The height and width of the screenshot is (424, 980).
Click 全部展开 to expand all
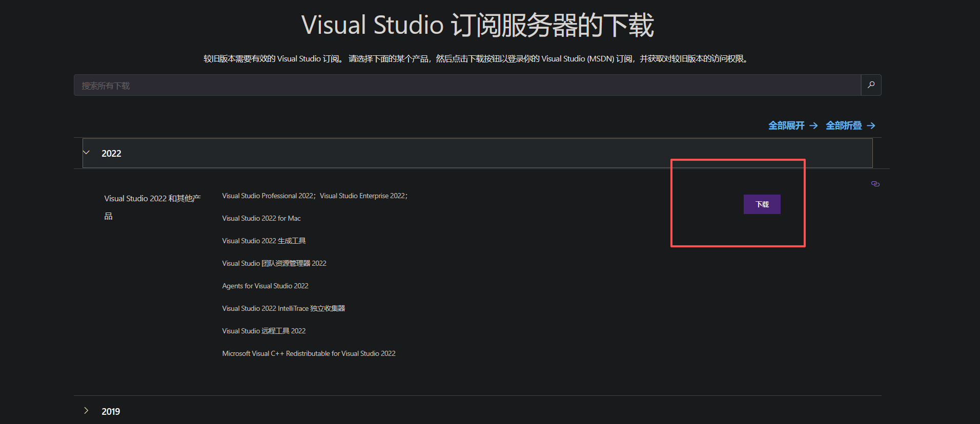click(786, 125)
